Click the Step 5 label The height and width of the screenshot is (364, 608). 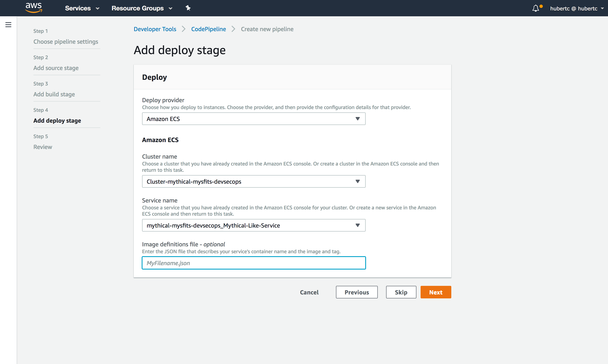tap(41, 136)
